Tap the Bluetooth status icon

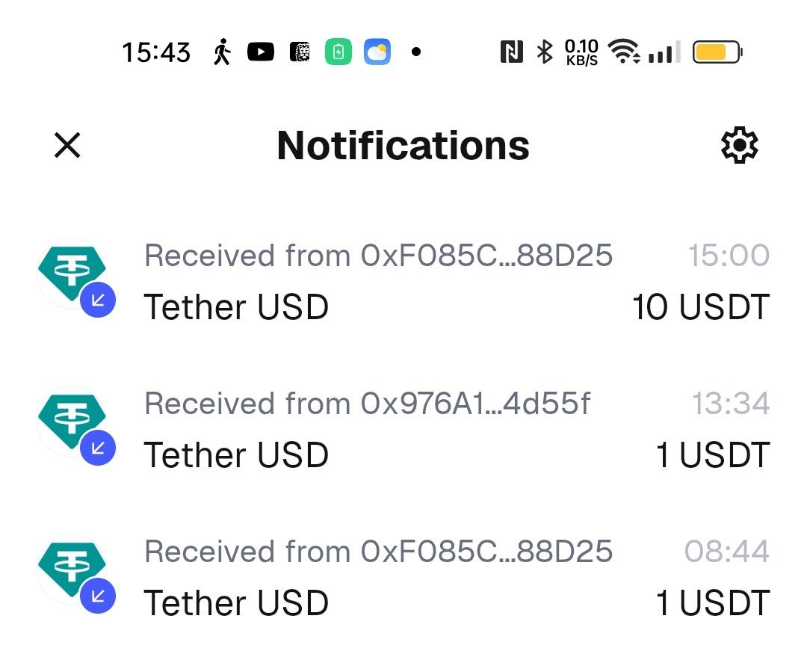point(545,52)
